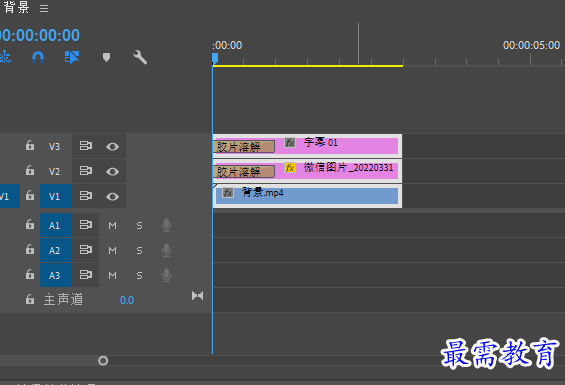The image size is (565, 385).
Task: Enable voice-over record on A3 microphone
Action: [166, 275]
